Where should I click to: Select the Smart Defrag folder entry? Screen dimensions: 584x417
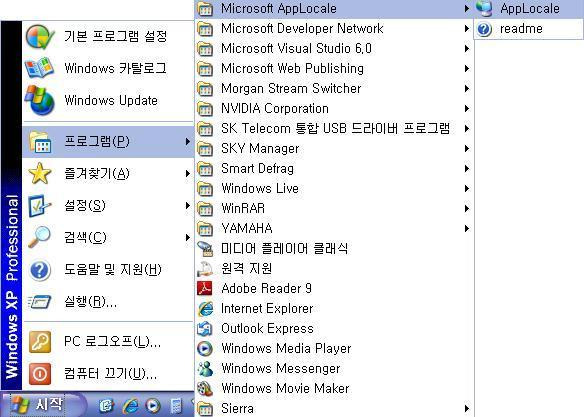click(x=334, y=169)
